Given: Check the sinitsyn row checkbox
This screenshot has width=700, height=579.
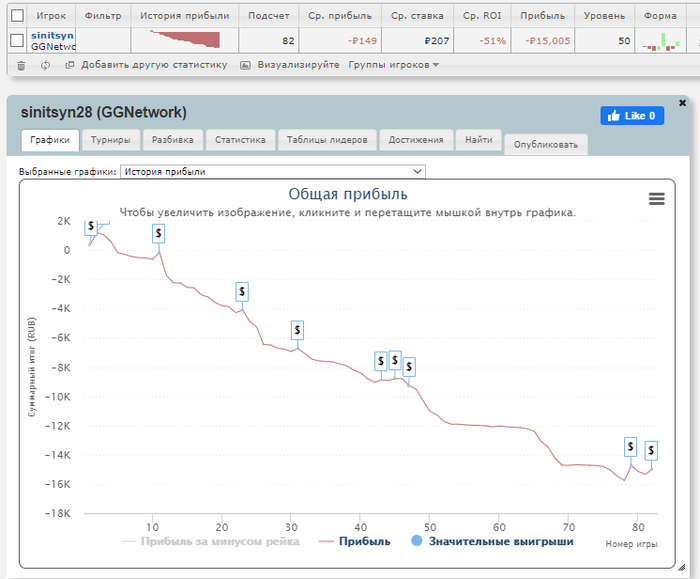Looking at the screenshot, I should 17,41.
